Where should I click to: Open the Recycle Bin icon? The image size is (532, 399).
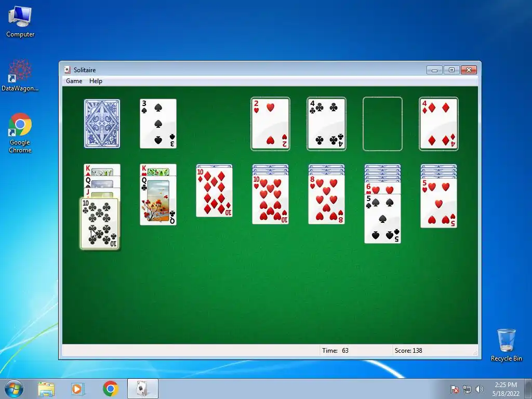(507, 345)
